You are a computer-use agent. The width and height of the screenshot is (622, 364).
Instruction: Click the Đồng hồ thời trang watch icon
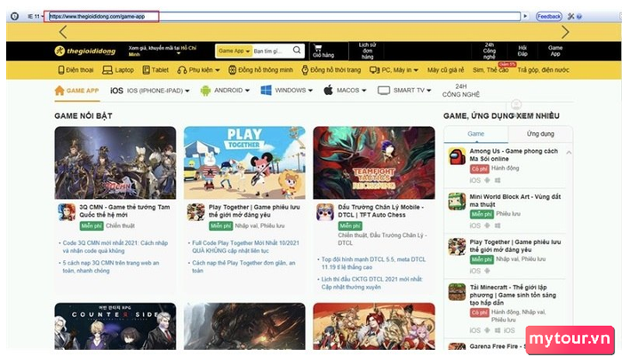click(x=305, y=70)
